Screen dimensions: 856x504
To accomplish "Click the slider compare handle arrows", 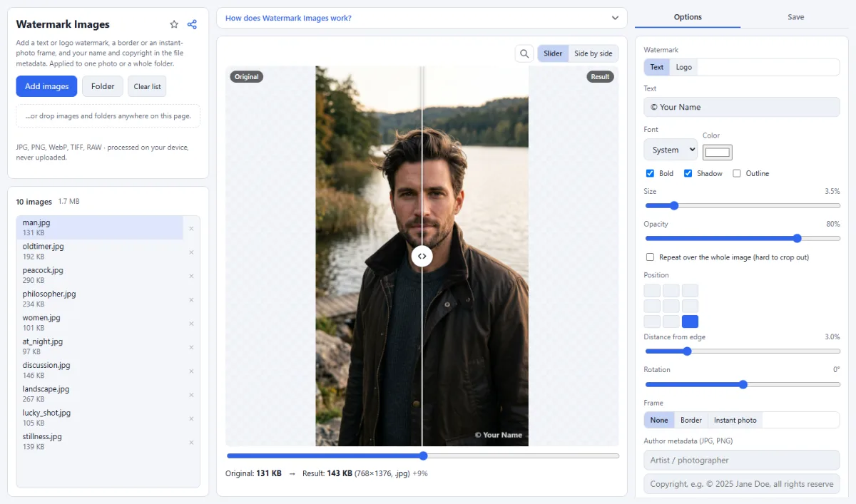I will coord(422,256).
